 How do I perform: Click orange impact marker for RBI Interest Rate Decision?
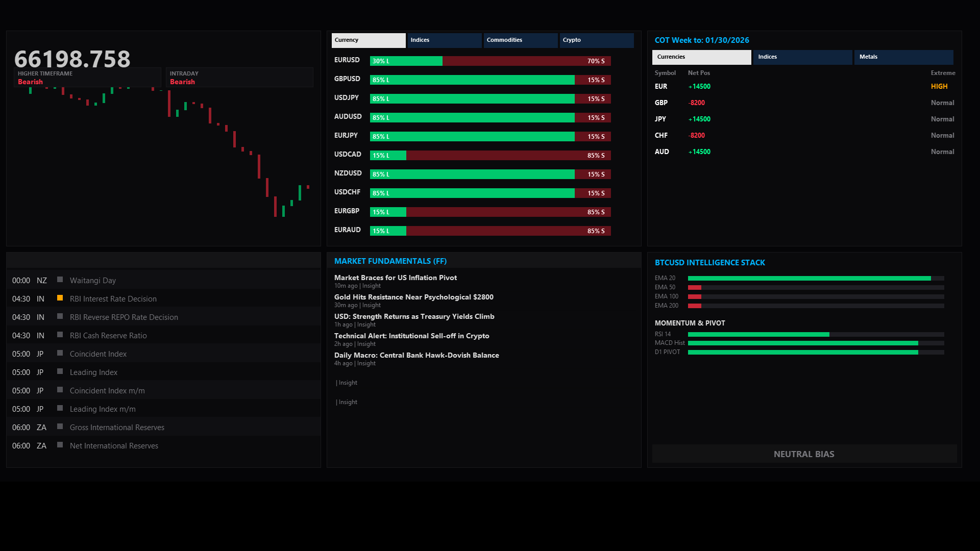(x=60, y=298)
